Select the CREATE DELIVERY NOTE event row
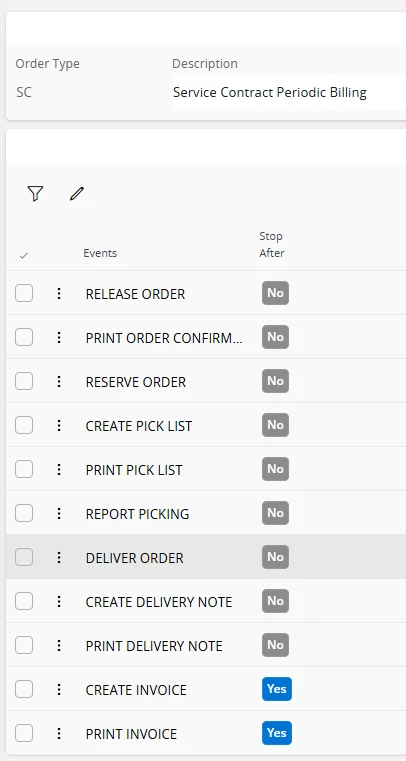406x761 pixels. point(206,601)
